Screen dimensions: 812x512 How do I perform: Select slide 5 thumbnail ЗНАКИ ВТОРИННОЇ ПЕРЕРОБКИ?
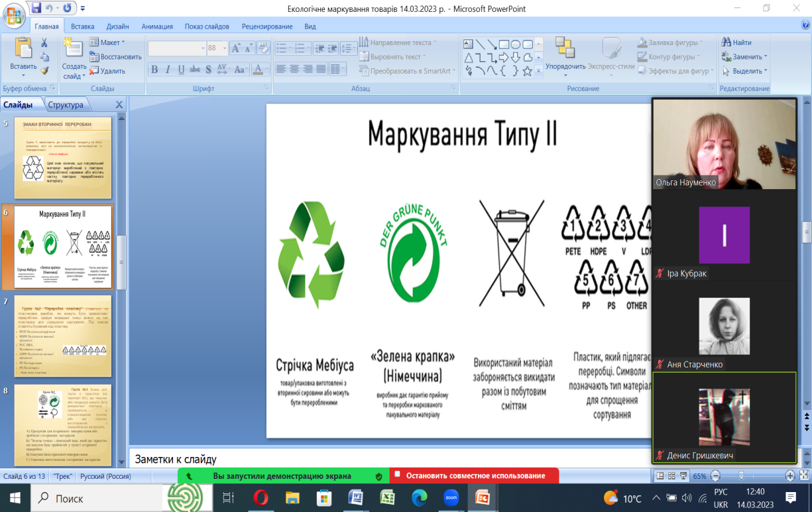[x=63, y=158]
